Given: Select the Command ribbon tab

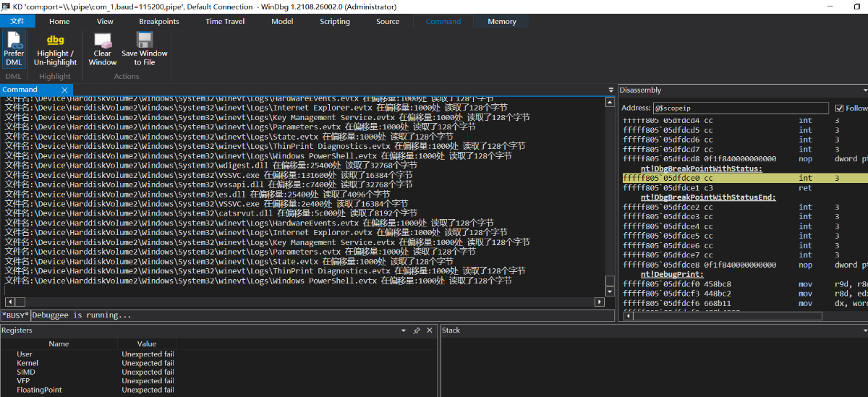Looking at the screenshot, I should pos(443,21).
